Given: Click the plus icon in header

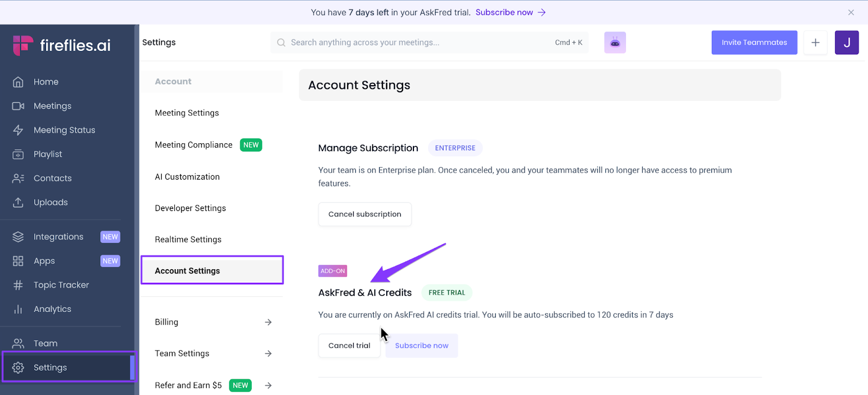Looking at the screenshot, I should click(x=815, y=42).
